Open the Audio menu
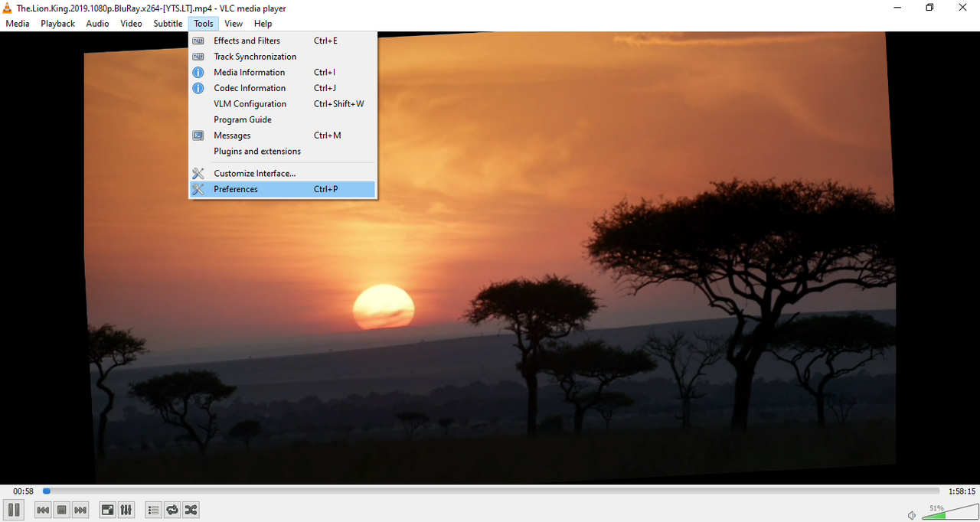Screen dimensions: 980x522 pyautogui.click(x=97, y=24)
